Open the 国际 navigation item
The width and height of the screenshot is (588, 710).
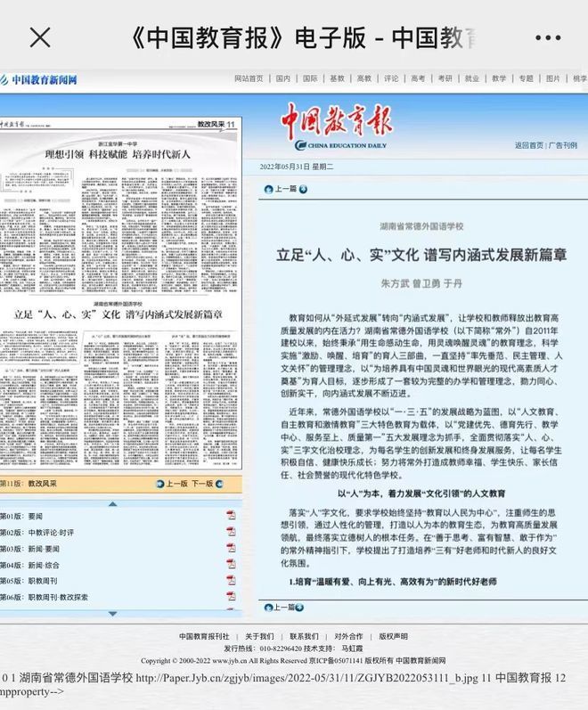(310, 78)
